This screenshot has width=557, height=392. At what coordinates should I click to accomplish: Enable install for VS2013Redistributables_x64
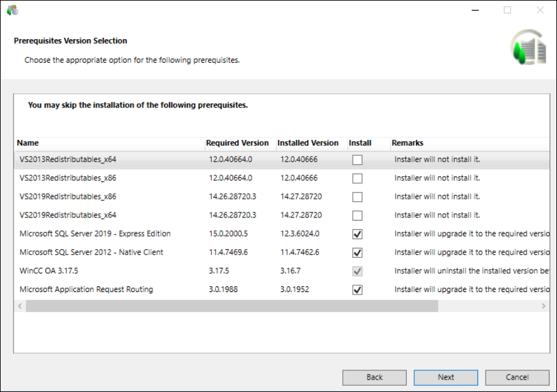[357, 160]
